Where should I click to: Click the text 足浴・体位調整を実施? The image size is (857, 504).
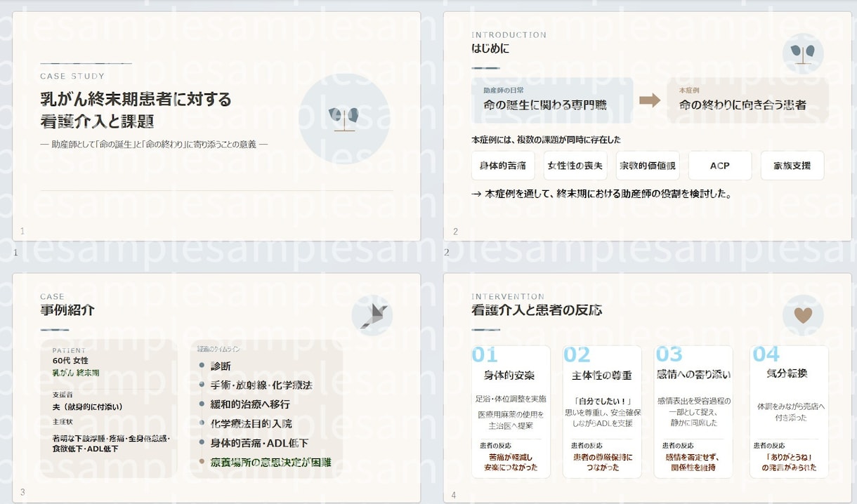pyautogui.click(x=509, y=399)
